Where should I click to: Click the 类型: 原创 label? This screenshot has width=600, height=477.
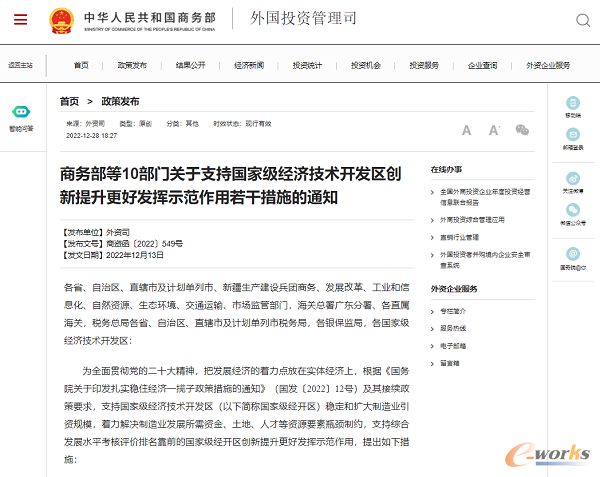[135, 124]
